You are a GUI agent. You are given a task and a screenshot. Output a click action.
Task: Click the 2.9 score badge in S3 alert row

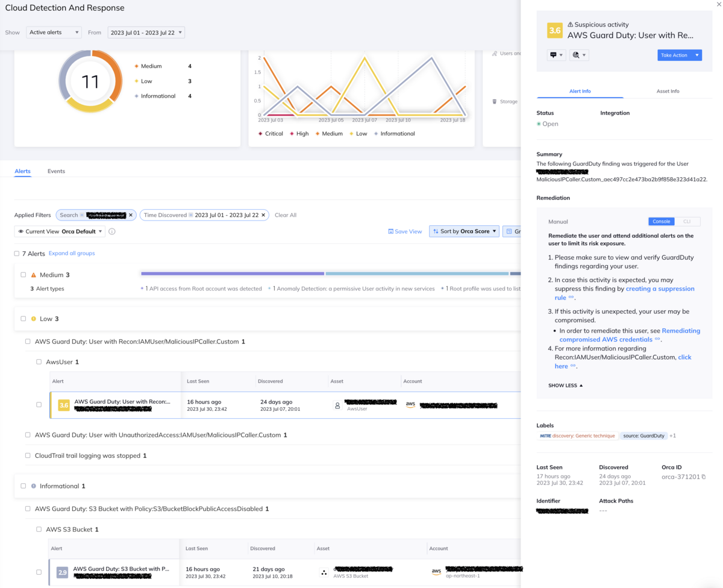[x=63, y=572]
